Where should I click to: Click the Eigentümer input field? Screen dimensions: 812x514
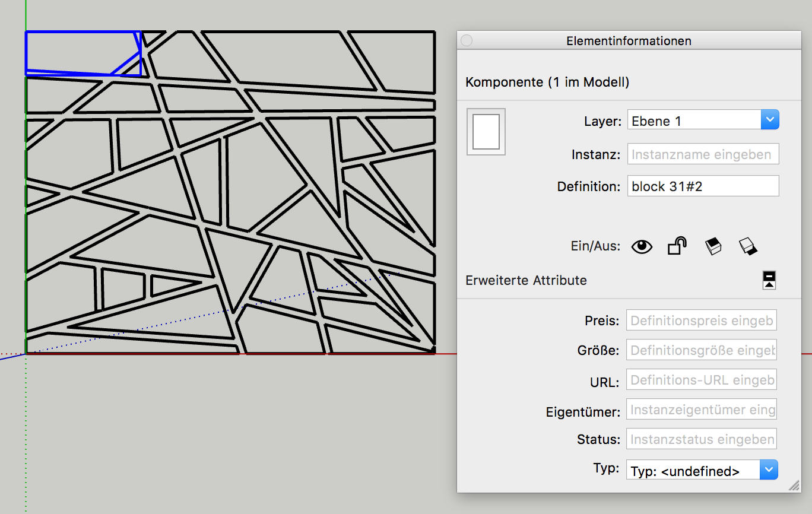click(x=701, y=410)
